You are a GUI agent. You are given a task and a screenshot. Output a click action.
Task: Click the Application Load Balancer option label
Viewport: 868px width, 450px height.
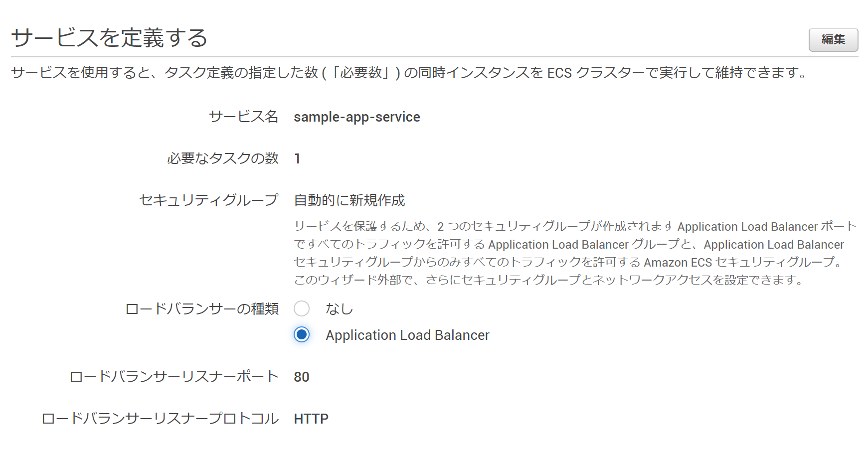(x=408, y=335)
